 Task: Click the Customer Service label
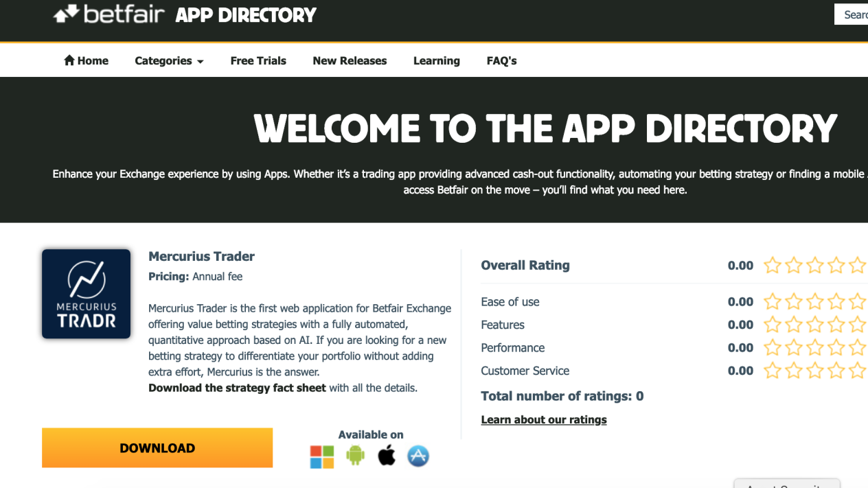[x=525, y=371]
